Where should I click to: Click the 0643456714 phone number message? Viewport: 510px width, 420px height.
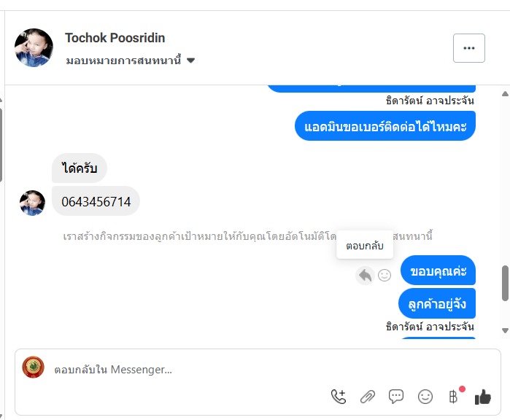tap(96, 201)
